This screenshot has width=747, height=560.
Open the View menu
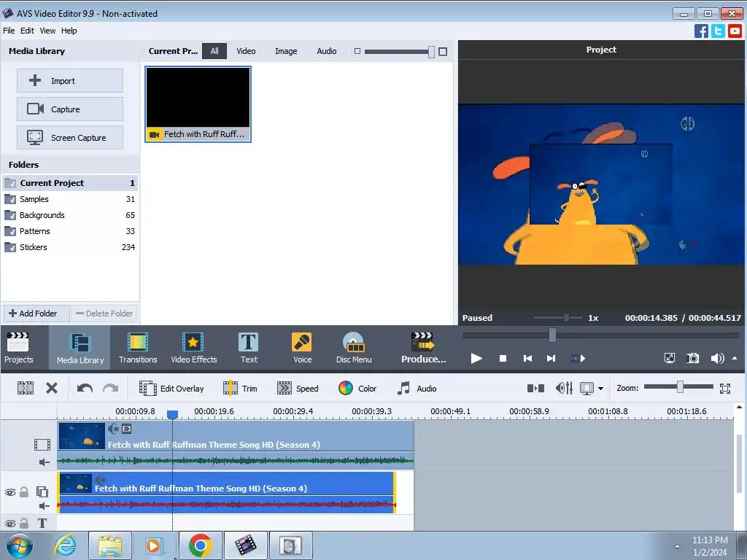[47, 31]
